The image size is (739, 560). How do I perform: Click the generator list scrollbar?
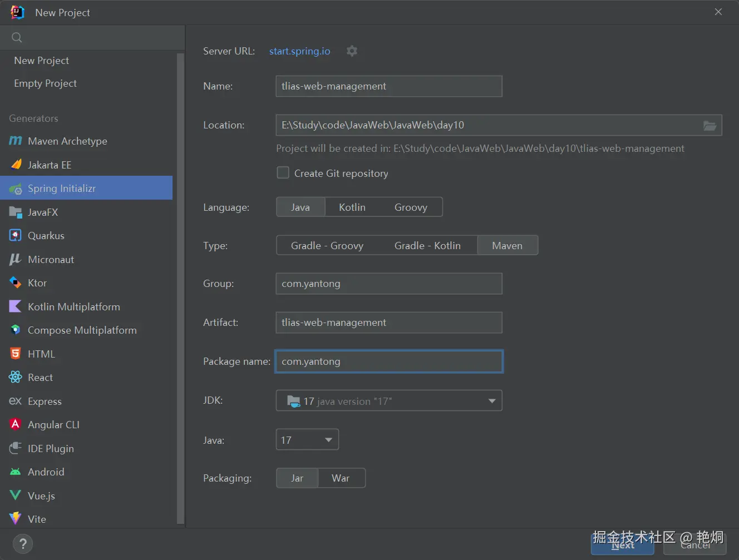[180, 289]
